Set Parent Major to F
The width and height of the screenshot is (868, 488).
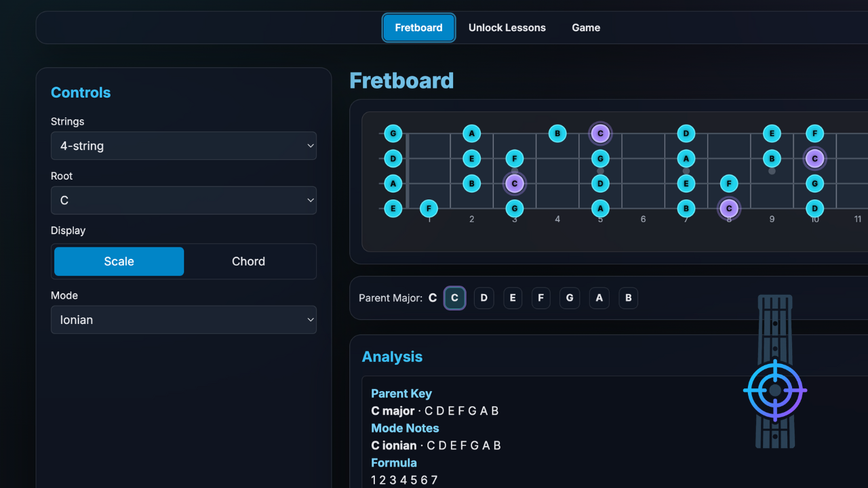click(541, 298)
